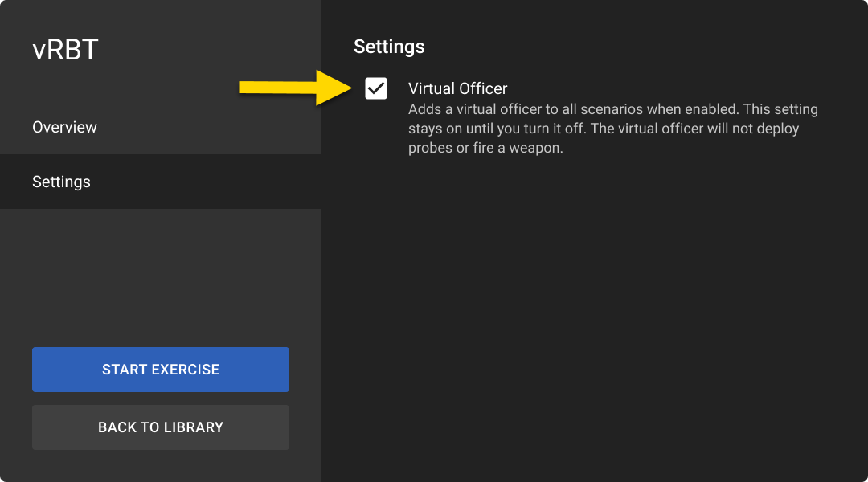Screen dimensions: 868x482
Task: Return to the library via Back button
Action: click(x=161, y=427)
